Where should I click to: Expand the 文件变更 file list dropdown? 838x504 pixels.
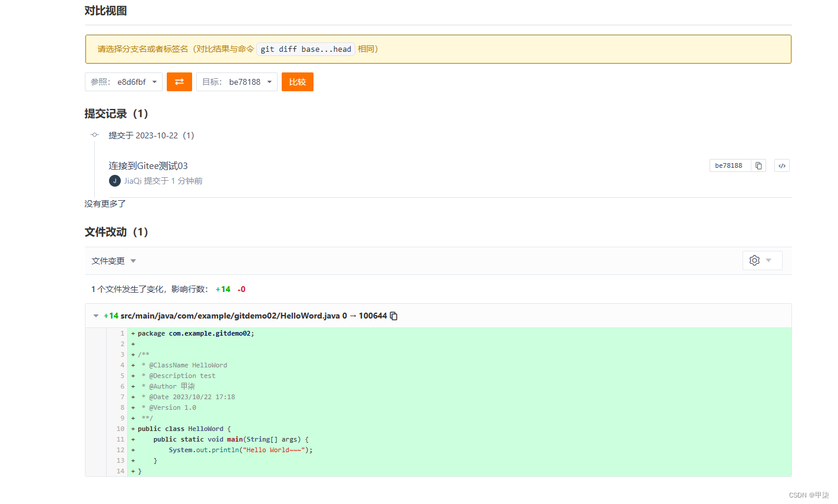click(114, 261)
